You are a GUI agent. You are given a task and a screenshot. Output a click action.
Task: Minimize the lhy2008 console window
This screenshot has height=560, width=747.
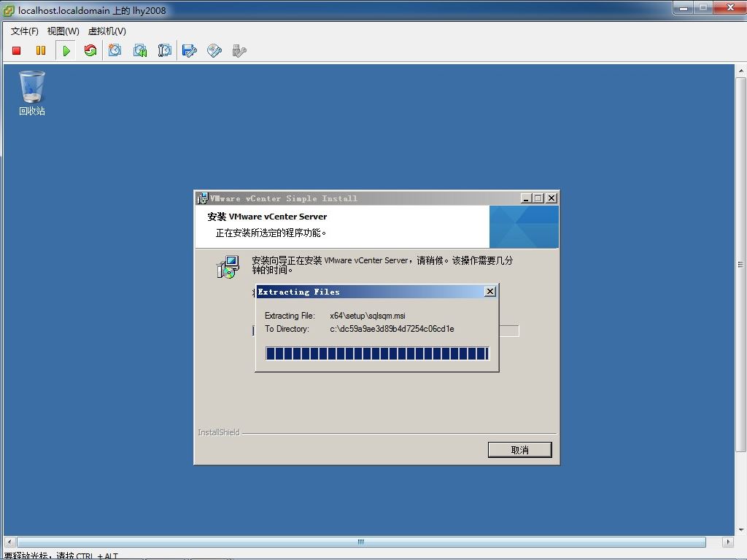pos(683,7)
